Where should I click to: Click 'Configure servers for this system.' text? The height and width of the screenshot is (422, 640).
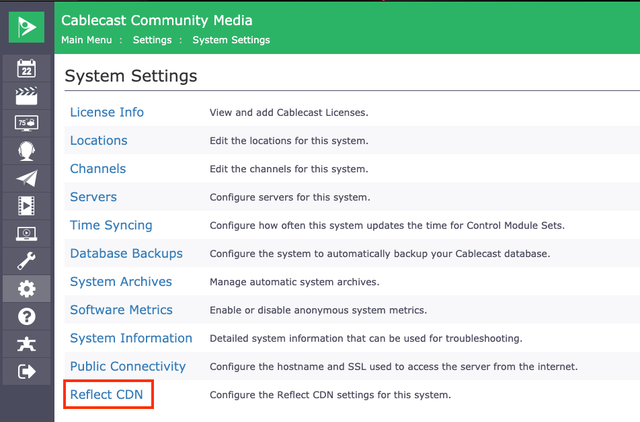click(290, 197)
